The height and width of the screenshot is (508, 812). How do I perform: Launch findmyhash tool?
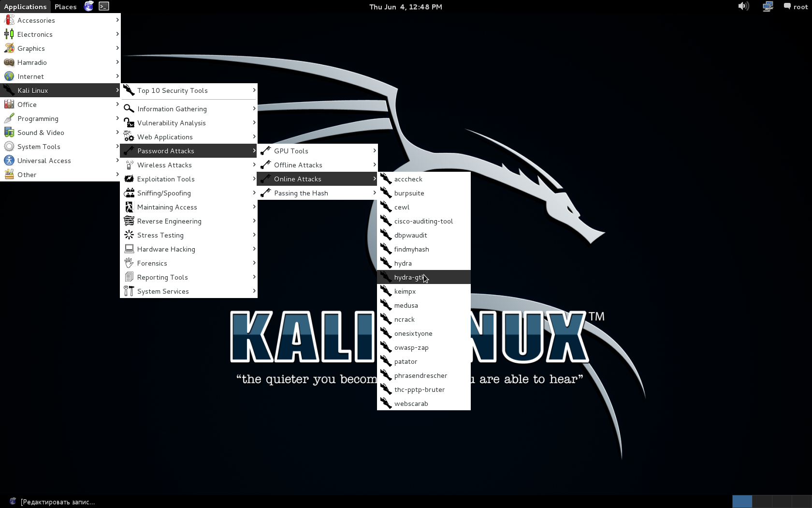coord(424,249)
